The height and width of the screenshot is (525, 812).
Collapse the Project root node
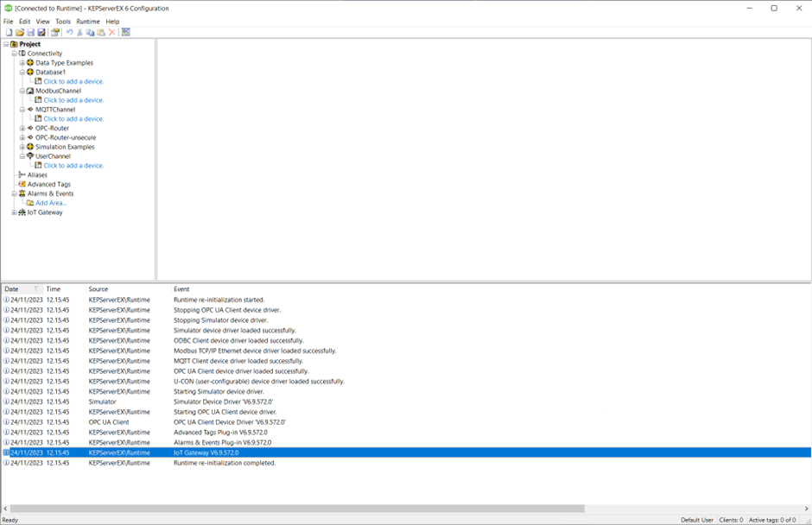(6, 44)
